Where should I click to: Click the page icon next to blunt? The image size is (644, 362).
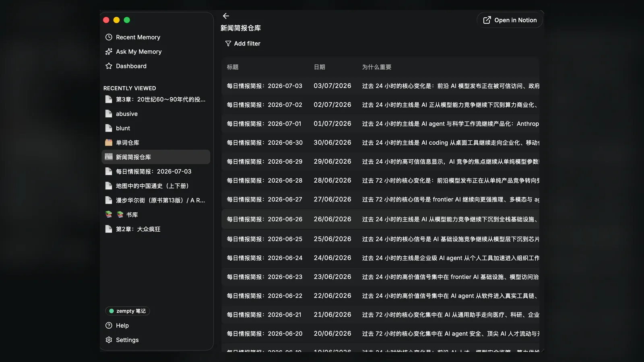[109, 128]
